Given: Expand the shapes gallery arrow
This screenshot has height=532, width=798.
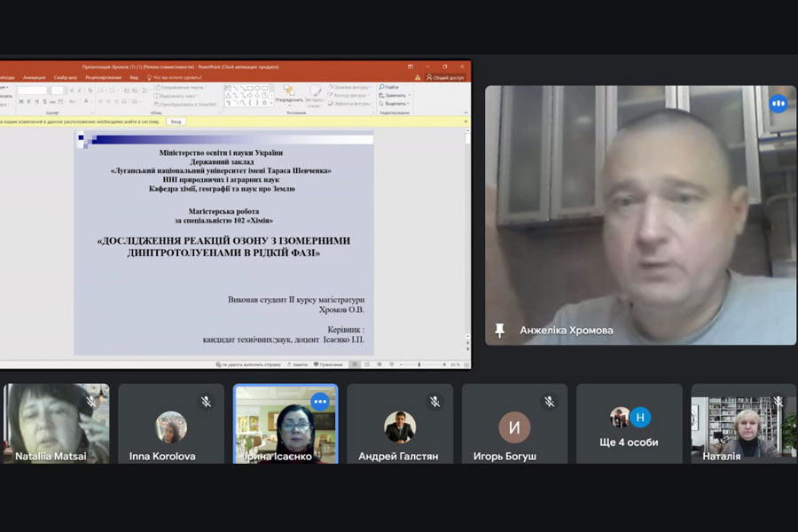Looking at the screenshot, I should [271, 105].
